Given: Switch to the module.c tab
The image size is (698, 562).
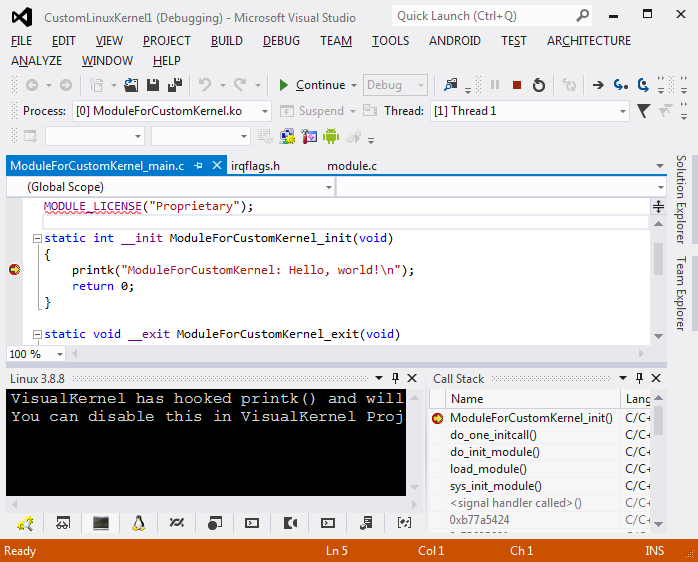Looking at the screenshot, I should pyautogui.click(x=352, y=166).
